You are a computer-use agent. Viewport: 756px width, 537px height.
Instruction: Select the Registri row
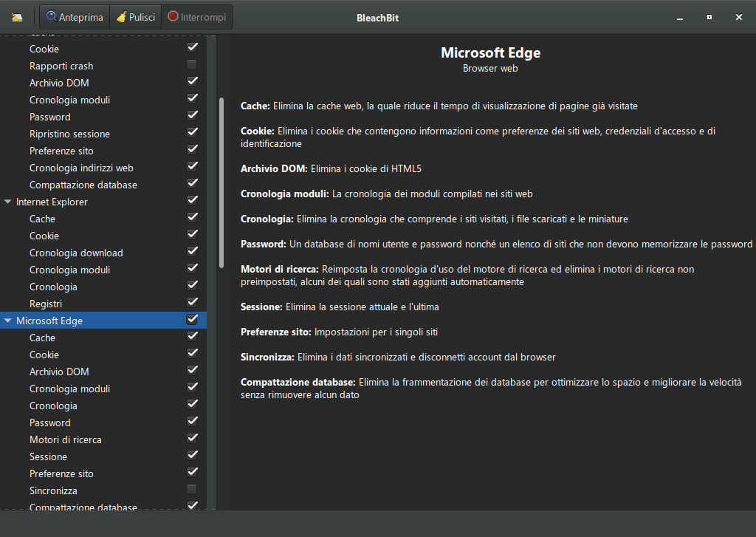pos(103,304)
